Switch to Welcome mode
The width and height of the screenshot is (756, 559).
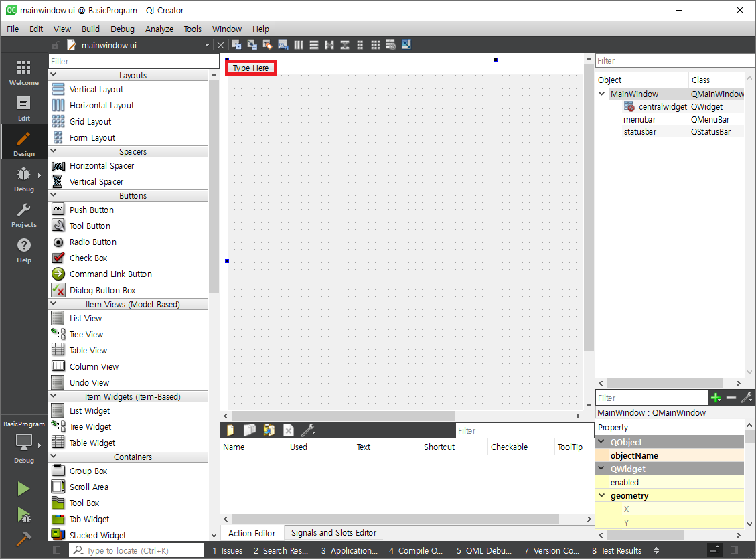coord(23,73)
